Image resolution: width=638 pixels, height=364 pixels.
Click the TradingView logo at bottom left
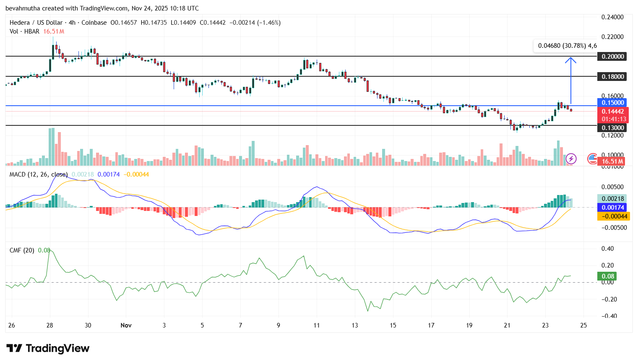coord(47,348)
